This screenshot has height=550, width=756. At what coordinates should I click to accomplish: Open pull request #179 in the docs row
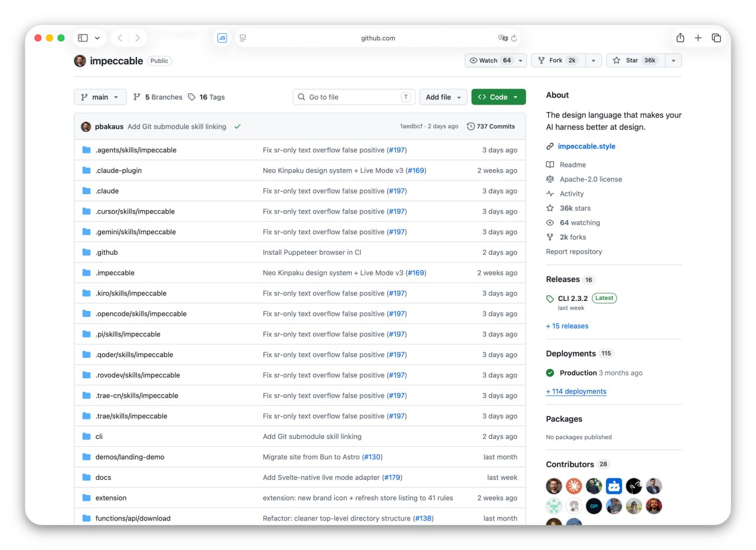click(392, 477)
